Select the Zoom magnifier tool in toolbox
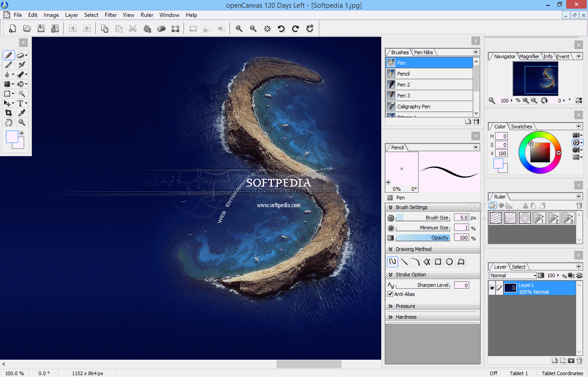 pos(21,122)
